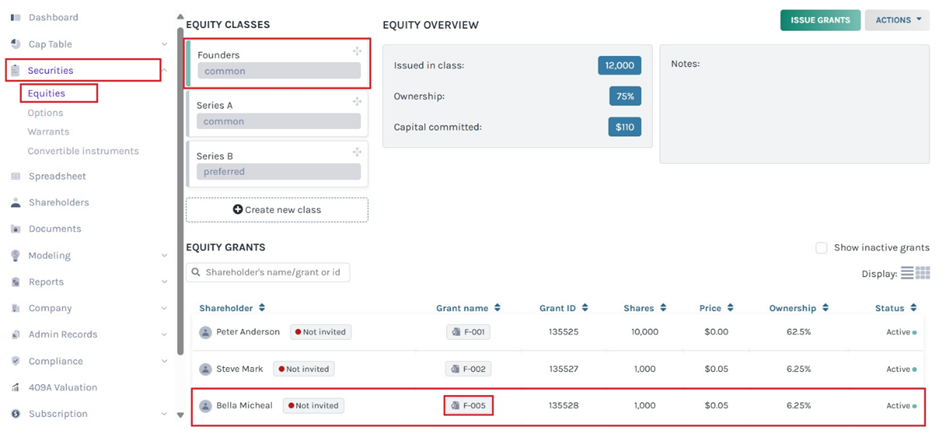Click the Issue Grants button
The width and height of the screenshot is (939, 434).
pos(820,20)
